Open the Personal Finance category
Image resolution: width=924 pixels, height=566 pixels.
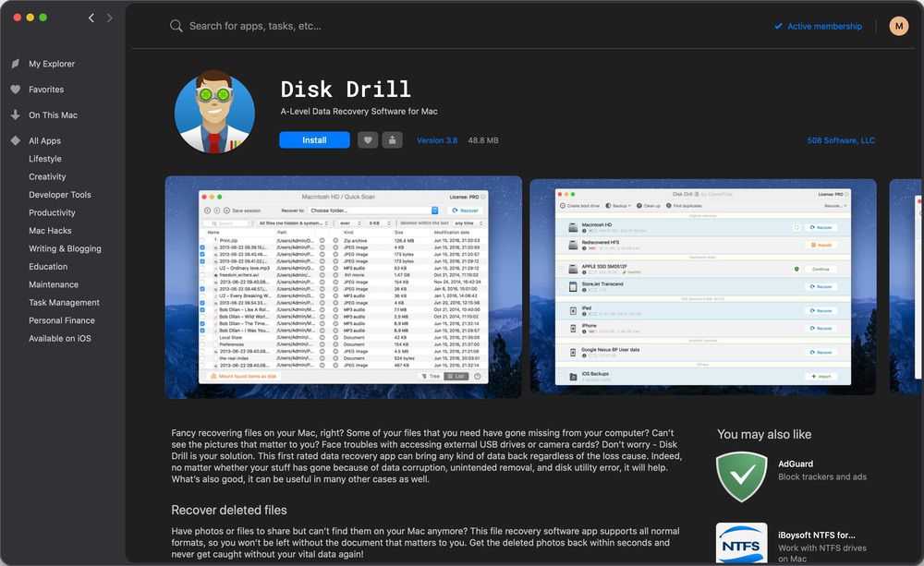[x=62, y=320]
